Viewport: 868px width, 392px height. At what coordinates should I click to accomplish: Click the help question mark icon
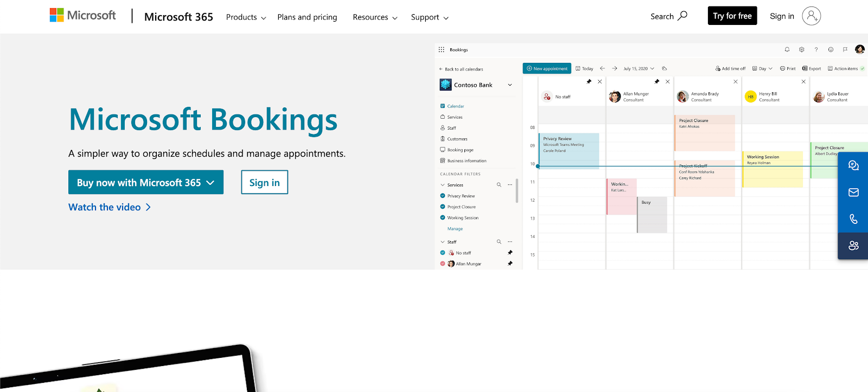(816, 49)
